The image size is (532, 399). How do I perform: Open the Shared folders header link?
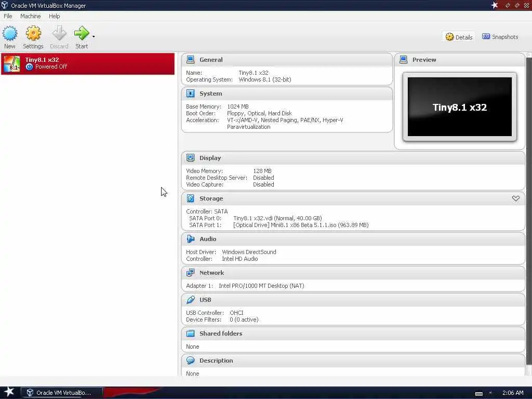tap(220, 334)
